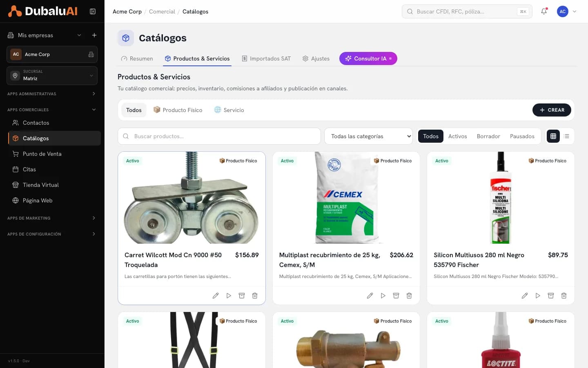This screenshot has height=368, width=588.
Task: Select Acme Corp company card
Action: point(52,54)
